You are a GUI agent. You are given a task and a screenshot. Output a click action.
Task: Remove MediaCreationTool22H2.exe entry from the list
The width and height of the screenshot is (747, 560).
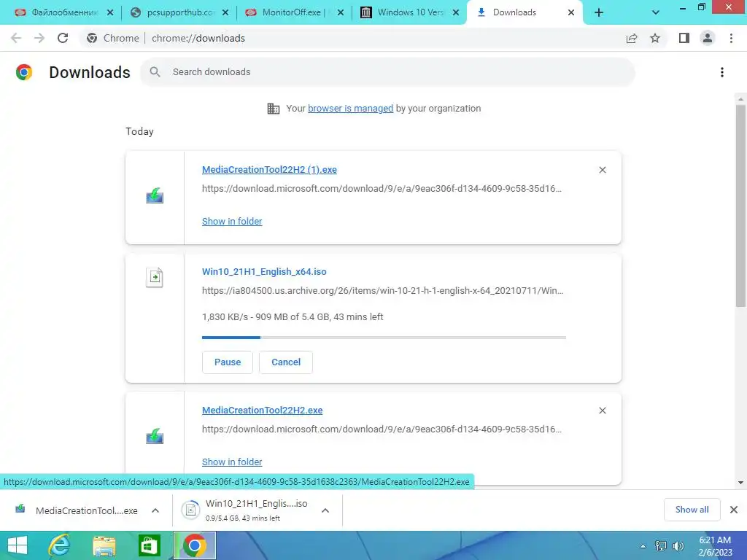click(602, 411)
